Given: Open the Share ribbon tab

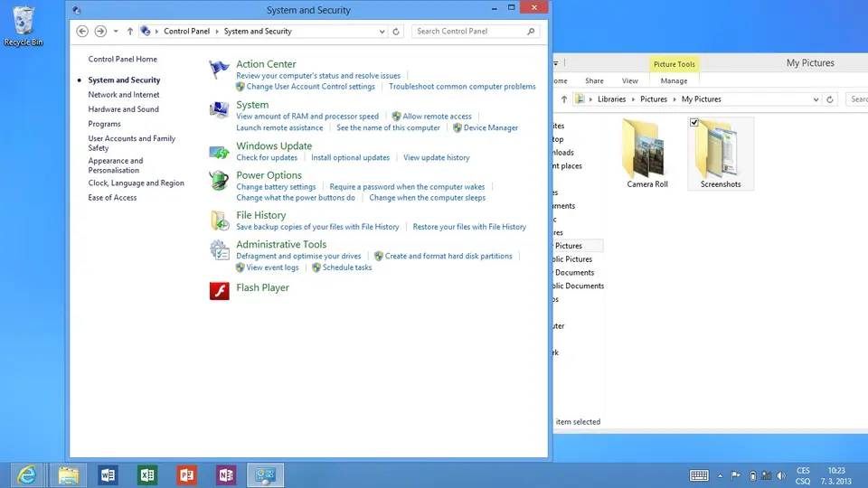Looking at the screenshot, I should click(594, 80).
